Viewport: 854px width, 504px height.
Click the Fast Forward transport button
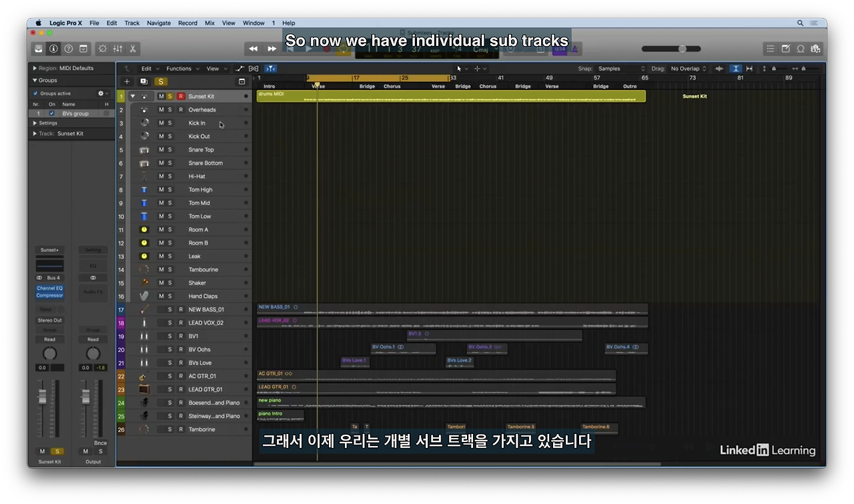[x=272, y=49]
